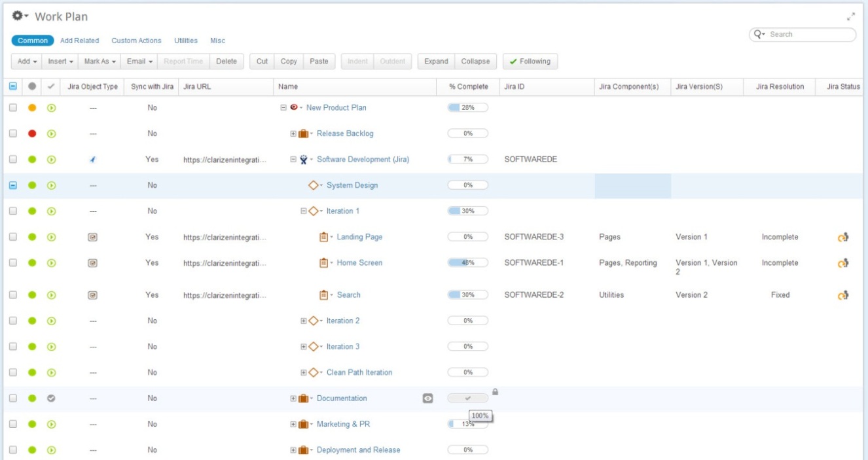Switch to the Custom Actions tab
Viewport: 868px width, 460px height.
coord(136,41)
